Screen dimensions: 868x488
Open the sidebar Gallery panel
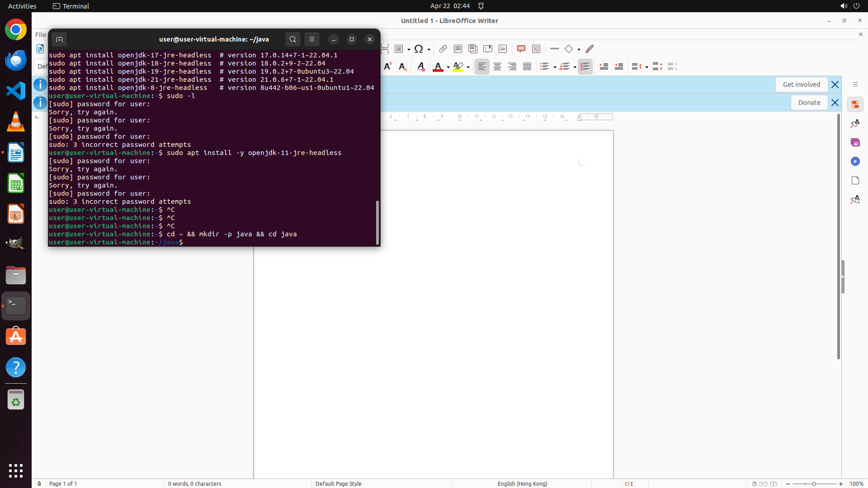pyautogui.click(x=855, y=142)
